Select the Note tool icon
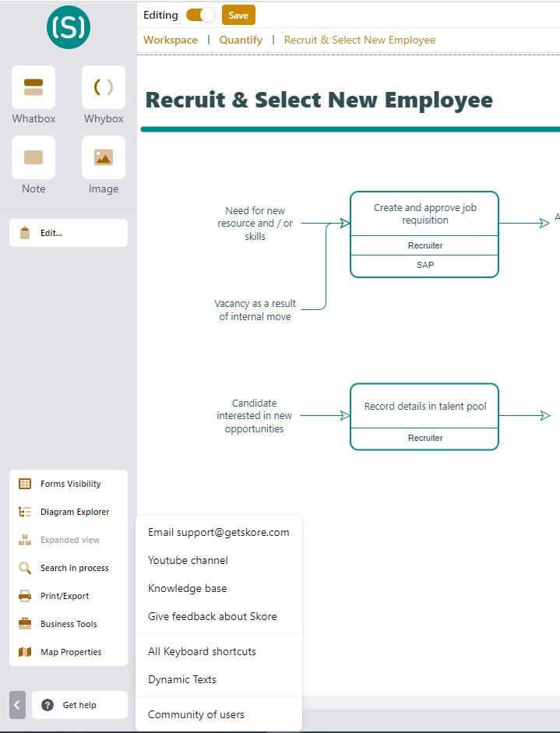560x733 pixels. coord(33,157)
